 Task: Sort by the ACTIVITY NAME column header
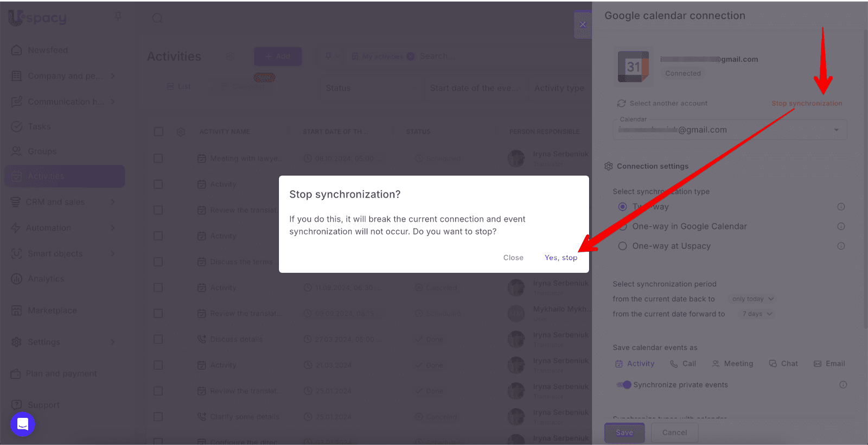[x=225, y=131]
